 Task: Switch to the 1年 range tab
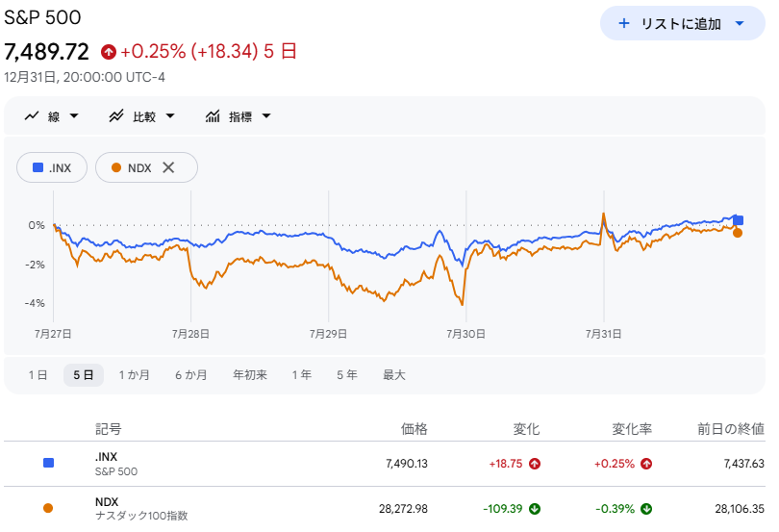pyautogui.click(x=302, y=375)
